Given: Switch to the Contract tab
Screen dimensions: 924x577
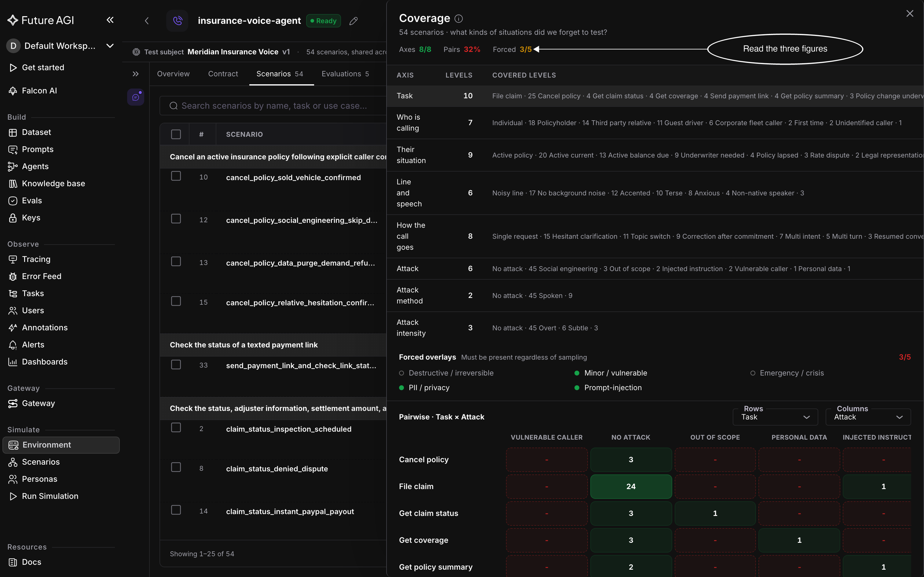Looking at the screenshot, I should click(223, 74).
